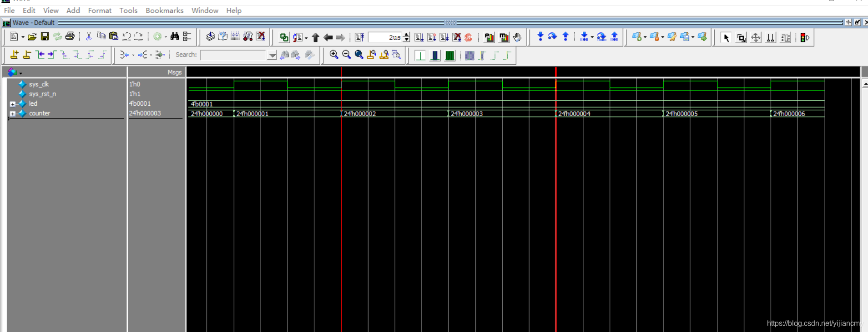
Task: Open the Window menu
Action: pos(205,10)
